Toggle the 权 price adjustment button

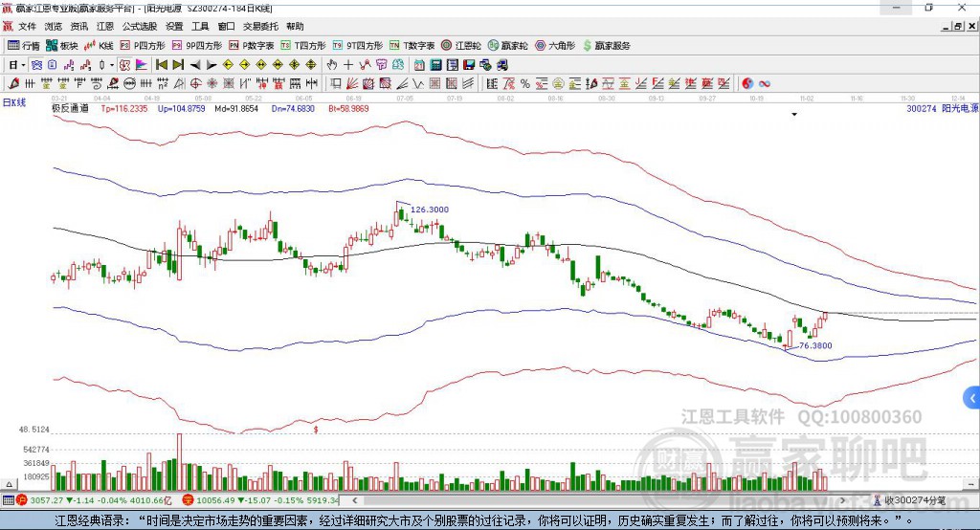click(125, 65)
